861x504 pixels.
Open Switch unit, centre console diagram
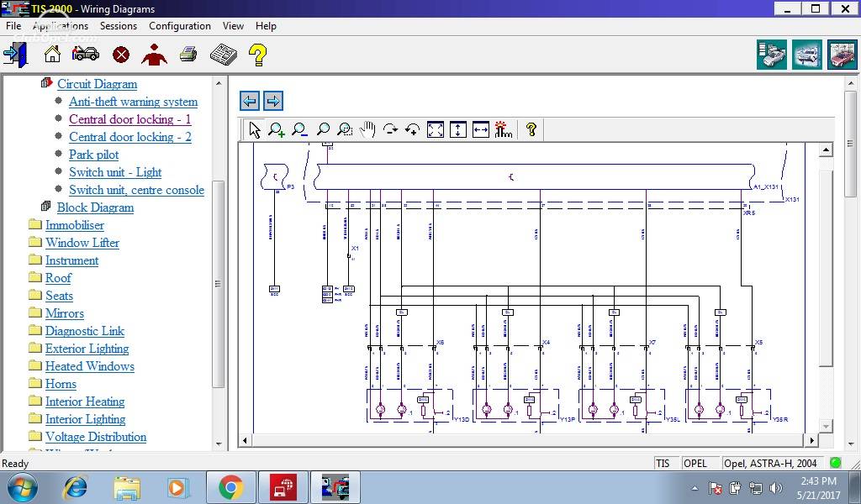pos(137,190)
